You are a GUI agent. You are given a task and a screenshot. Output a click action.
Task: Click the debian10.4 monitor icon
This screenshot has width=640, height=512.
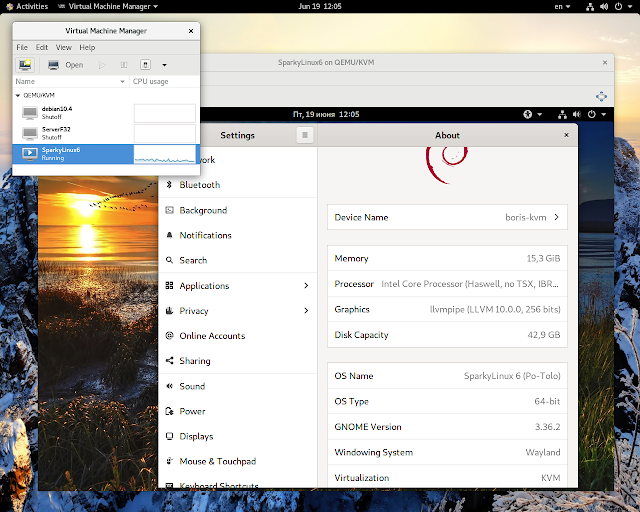pyautogui.click(x=30, y=113)
